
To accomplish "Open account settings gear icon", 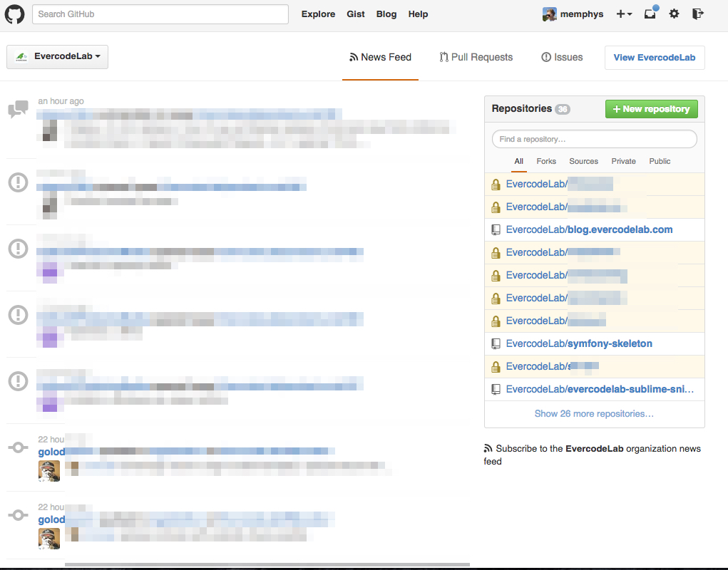I will [x=674, y=14].
